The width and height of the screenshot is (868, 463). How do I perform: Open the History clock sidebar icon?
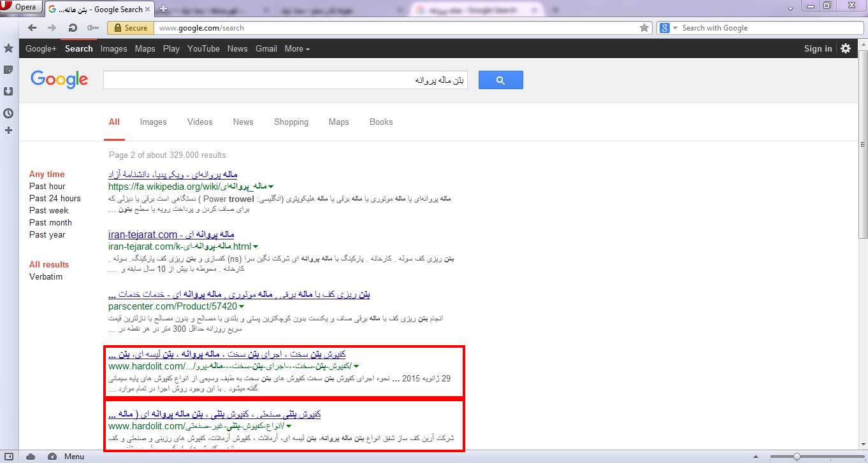coord(8,113)
